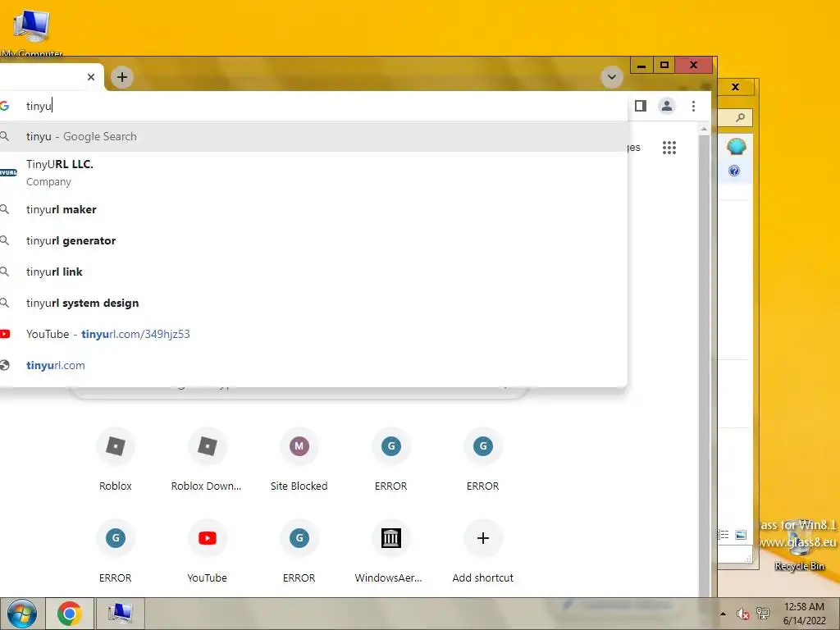Click the scrollbar up arrow in Chrome
Image resolution: width=840 pixels, height=630 pixels.
704,129
